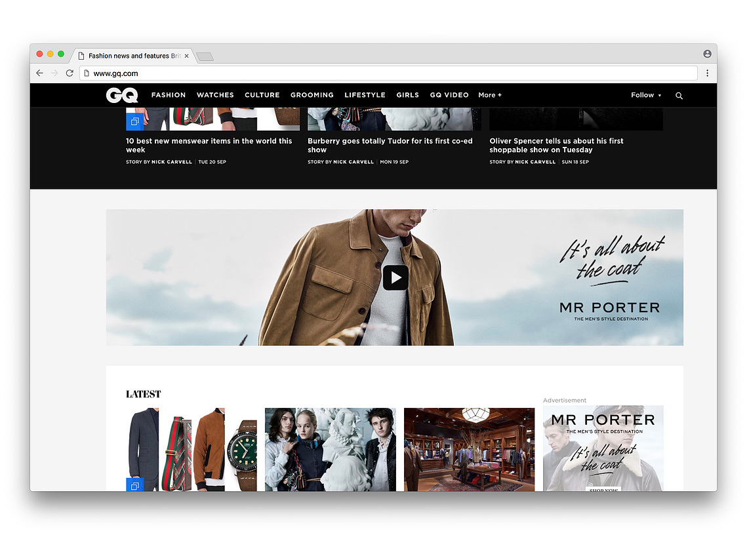747x560 pixels.
Task: Select the Fashion news and features tab
Action: pos(133,56)
